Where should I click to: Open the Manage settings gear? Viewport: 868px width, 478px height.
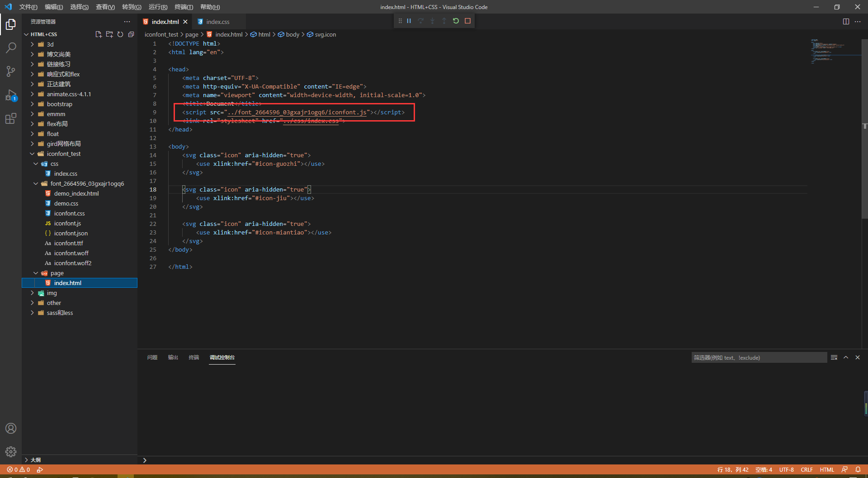pyautogui.click(x=11, y=452)
